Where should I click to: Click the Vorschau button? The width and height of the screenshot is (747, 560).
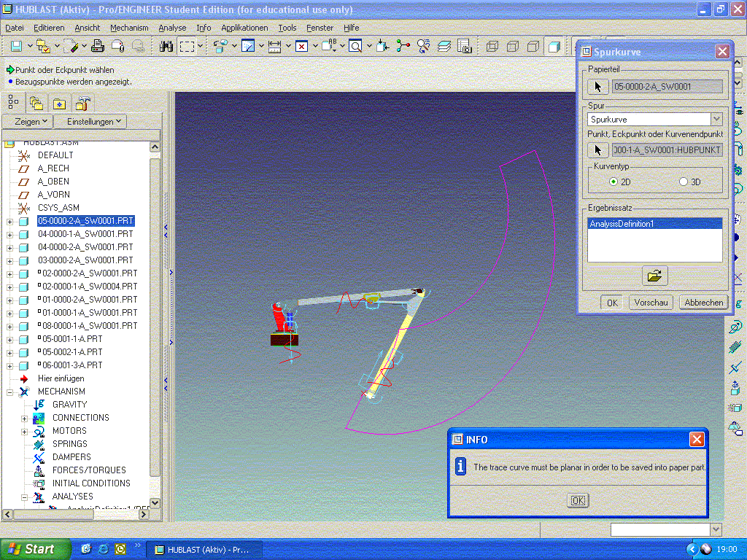pyautogui.click(x=651, y=303)
